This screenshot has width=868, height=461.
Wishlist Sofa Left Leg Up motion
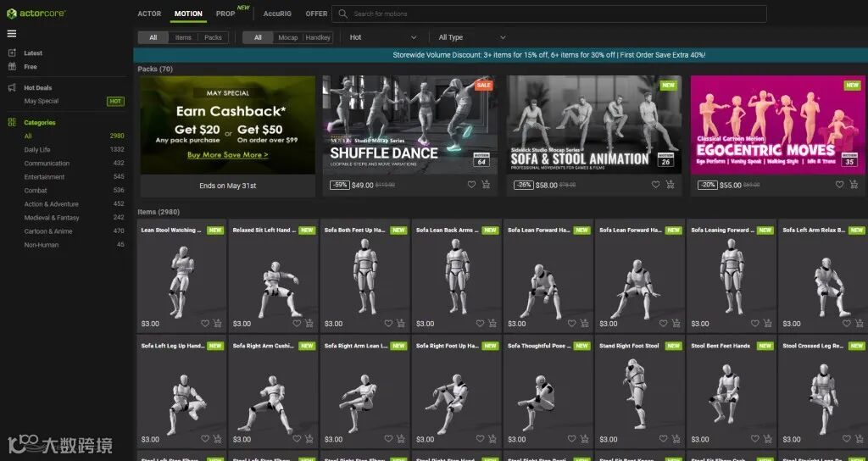tap(205, 439)
